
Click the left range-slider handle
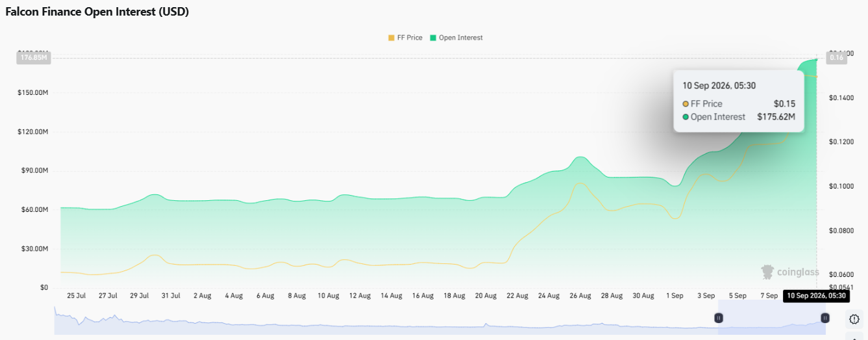click(719, 318)
